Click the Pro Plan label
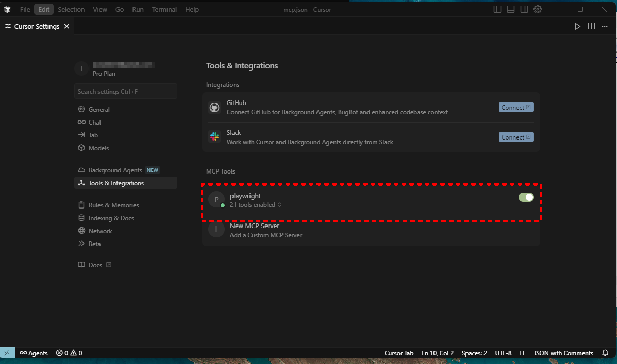 click(104, 74)
